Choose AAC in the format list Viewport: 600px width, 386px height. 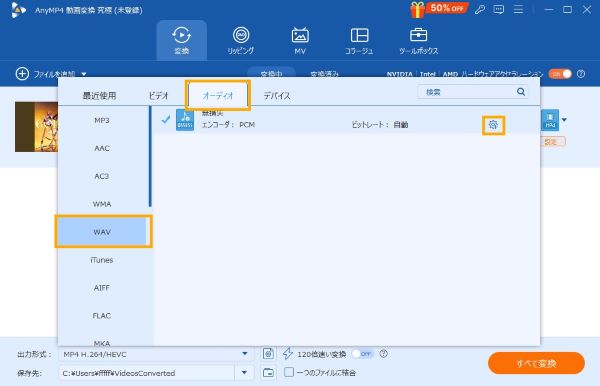tap(102, 148)
